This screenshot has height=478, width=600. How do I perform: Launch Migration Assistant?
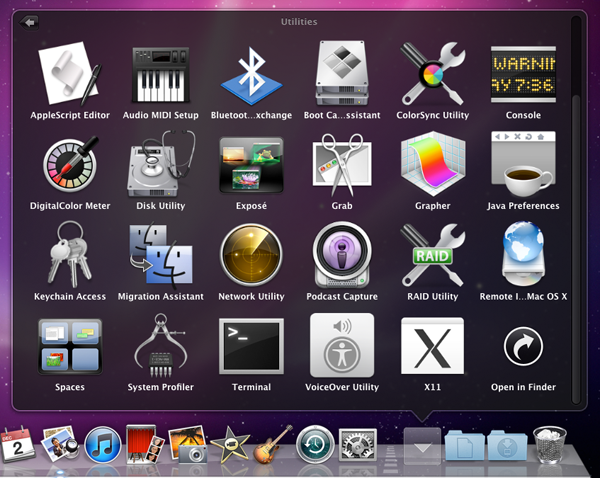161,254
